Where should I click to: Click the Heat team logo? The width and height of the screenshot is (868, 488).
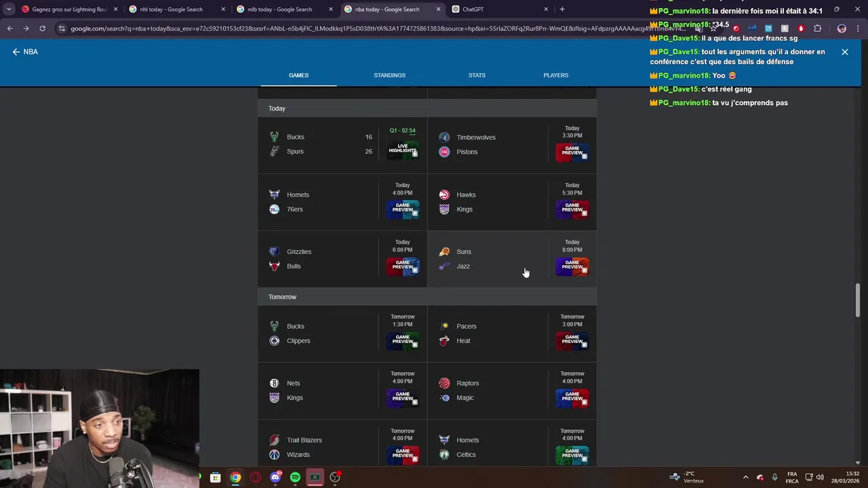(444, 341)
